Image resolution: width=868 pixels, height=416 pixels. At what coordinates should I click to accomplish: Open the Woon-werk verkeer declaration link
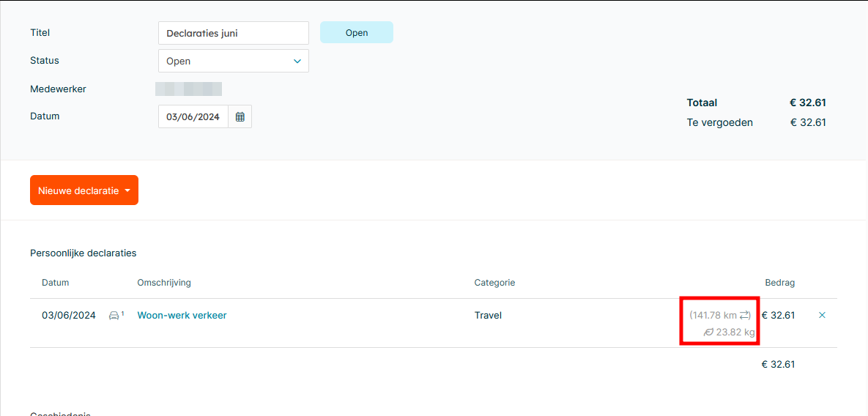182,316
